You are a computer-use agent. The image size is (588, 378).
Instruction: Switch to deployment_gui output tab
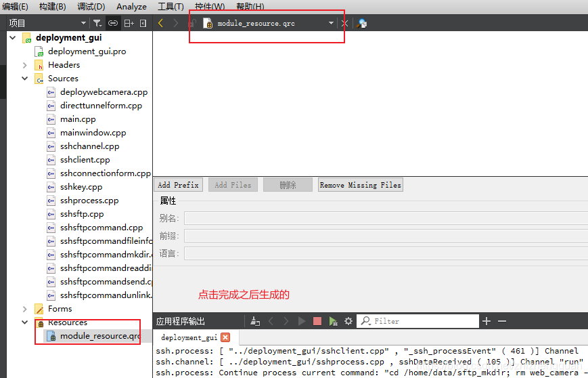coord(189,337)
